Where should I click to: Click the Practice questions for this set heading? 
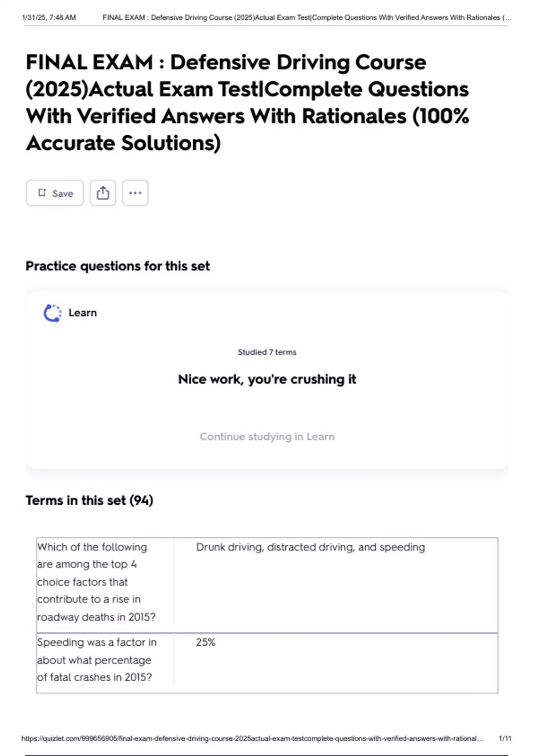[x=117, y=266]
